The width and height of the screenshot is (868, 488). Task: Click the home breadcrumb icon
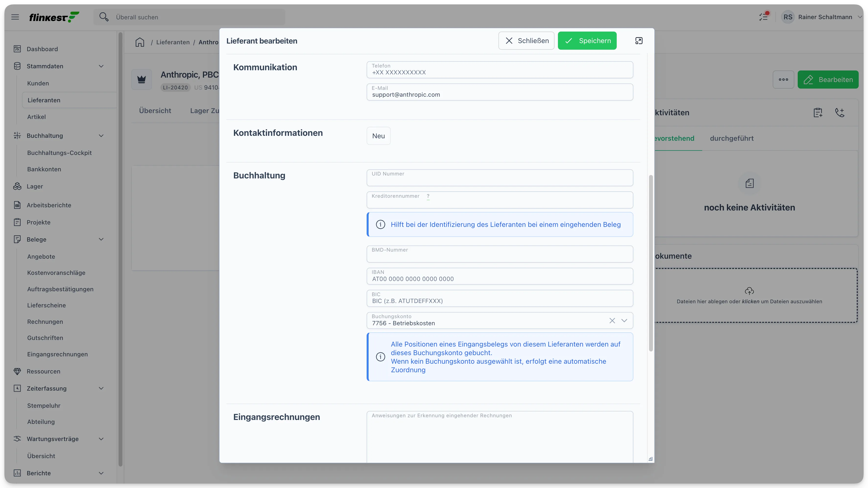[140, 42]
